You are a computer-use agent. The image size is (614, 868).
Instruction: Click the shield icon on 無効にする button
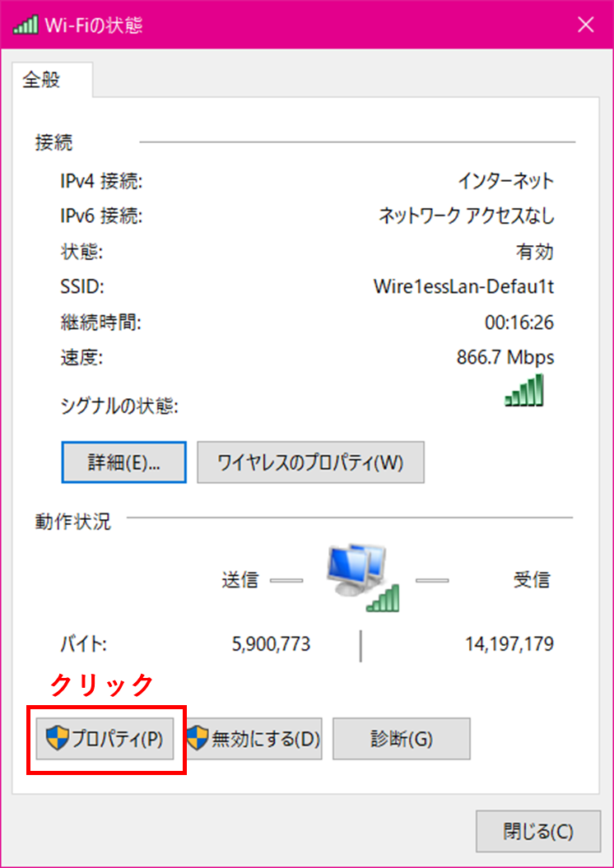click(x=198, y=739)
